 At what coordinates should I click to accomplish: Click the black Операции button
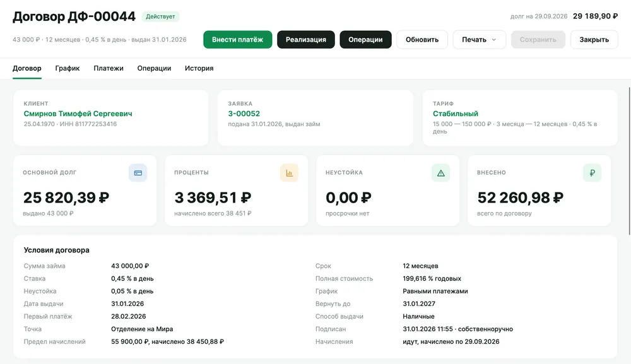(365, 40)
